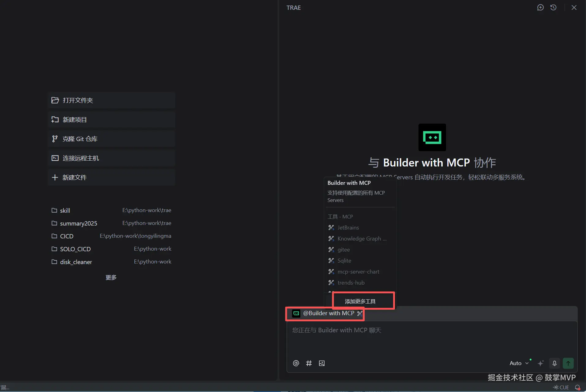
Task: Click 连接远程主机 to connect remote host
Action: pos(111,158)
